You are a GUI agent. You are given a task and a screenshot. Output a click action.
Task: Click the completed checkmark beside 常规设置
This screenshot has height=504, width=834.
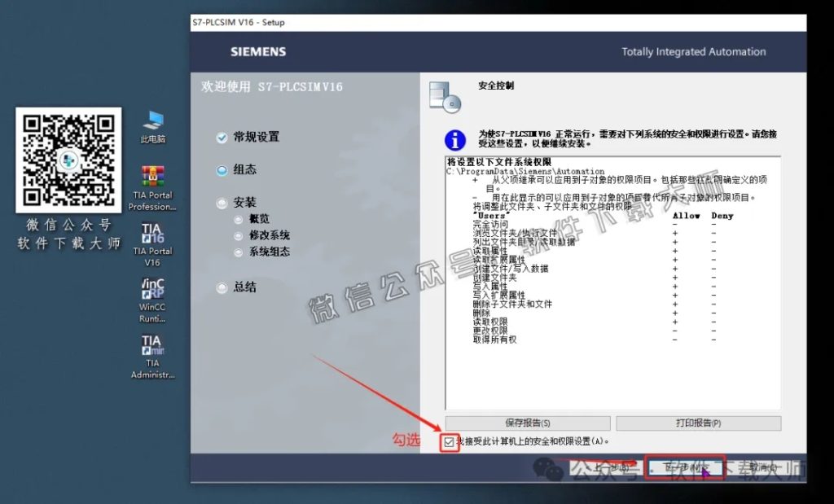pos(222,138)
